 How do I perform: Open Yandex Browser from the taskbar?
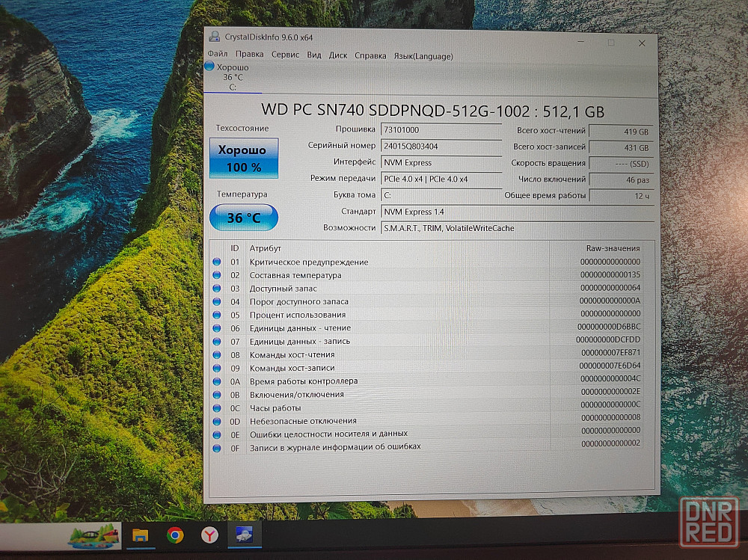[209, 535]
